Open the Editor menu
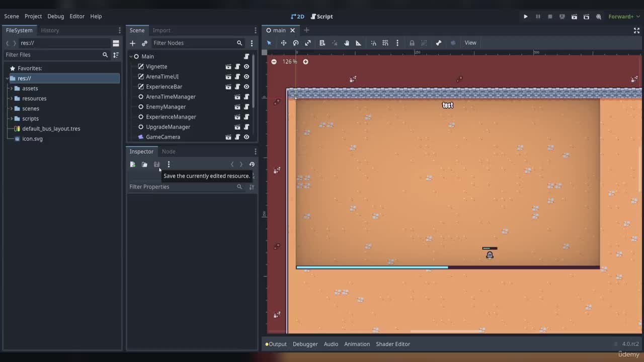The image size is (644, 362). point(77,16)
